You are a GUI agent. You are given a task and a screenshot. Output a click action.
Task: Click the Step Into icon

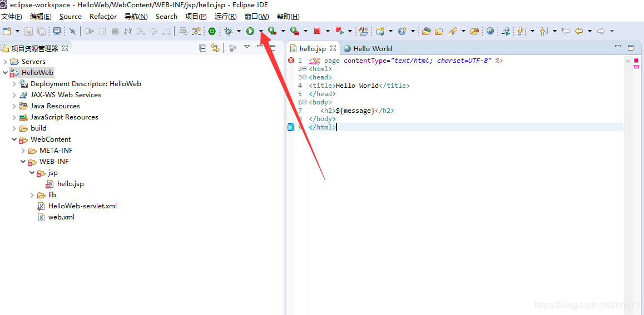pyautogui.click(x=141, y=31)
